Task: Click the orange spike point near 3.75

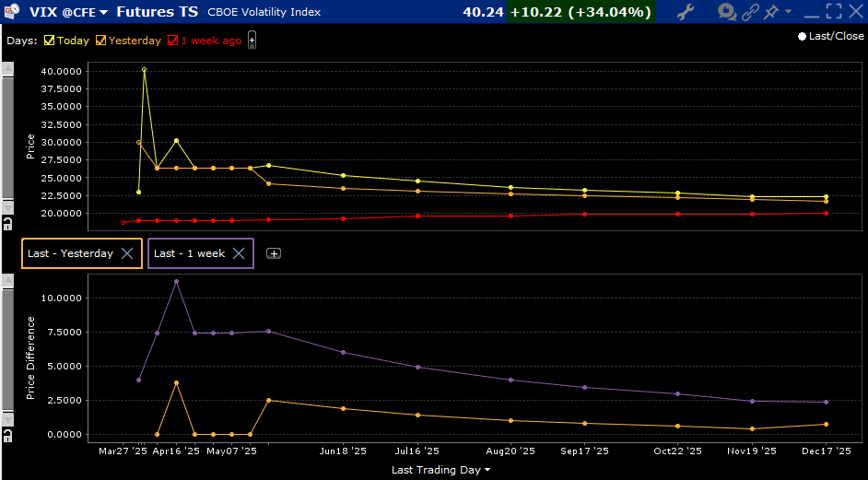Action: pos(176,382)
